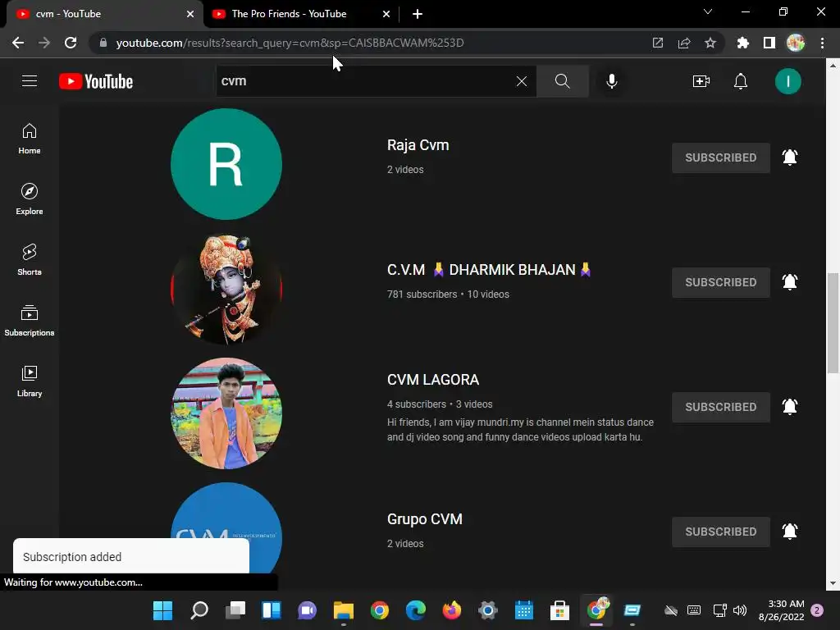Close 'The Pro Friends - YouTube' tab
The width and height of the screenshot is (840, 630).
[386, 14]
